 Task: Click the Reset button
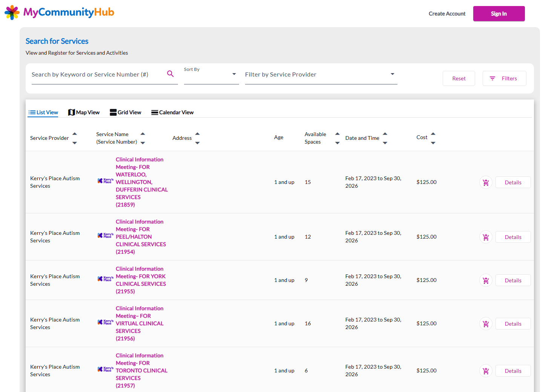pyautogui.click(x=459, y=78)
